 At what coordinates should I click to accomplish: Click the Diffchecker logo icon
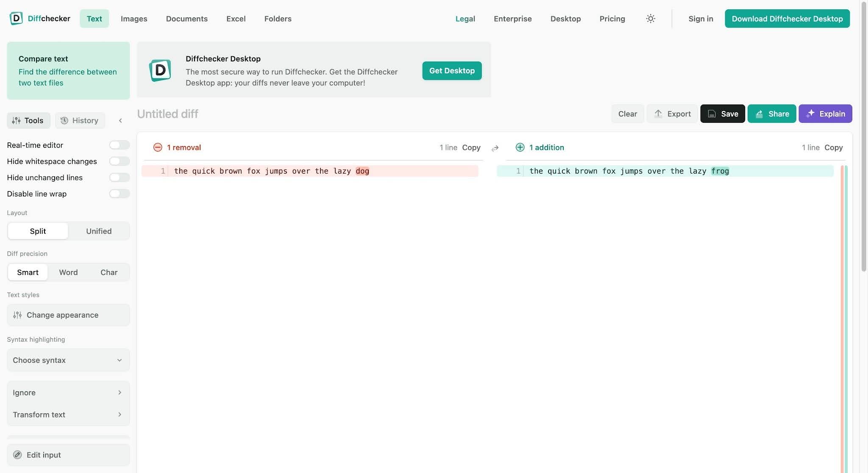16,18
